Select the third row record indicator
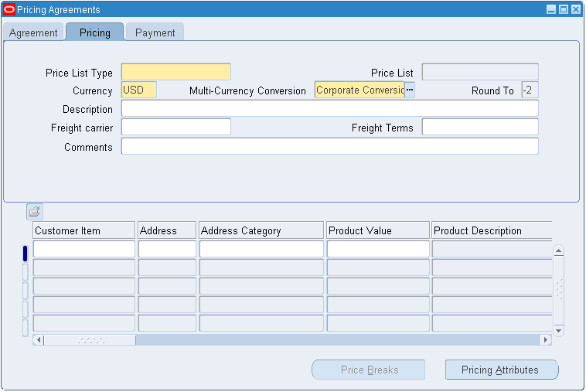The width and height of the screenshot is (586, 392). tap(25, 290)
